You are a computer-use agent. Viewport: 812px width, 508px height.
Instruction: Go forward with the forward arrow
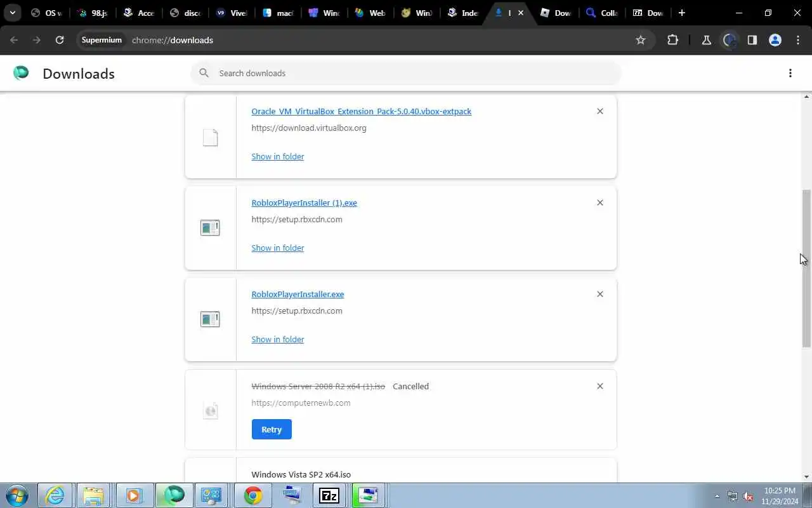[x=37, y=40]
